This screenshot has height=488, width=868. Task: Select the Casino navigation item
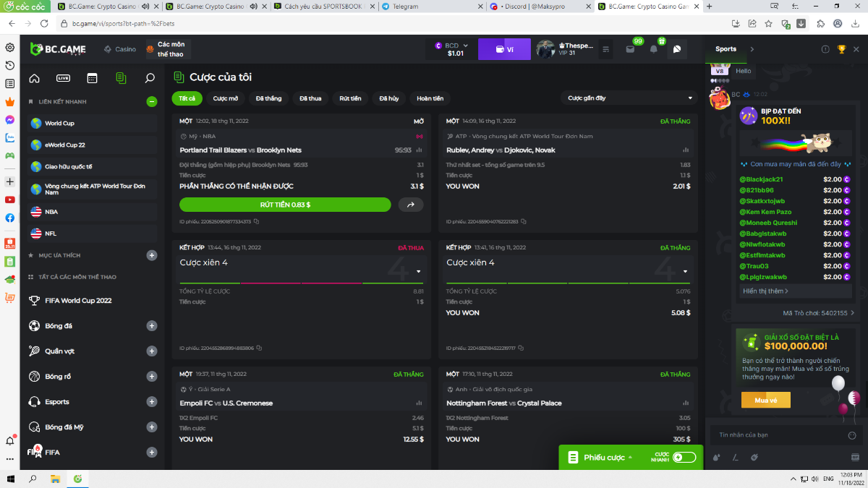(120, 49)
